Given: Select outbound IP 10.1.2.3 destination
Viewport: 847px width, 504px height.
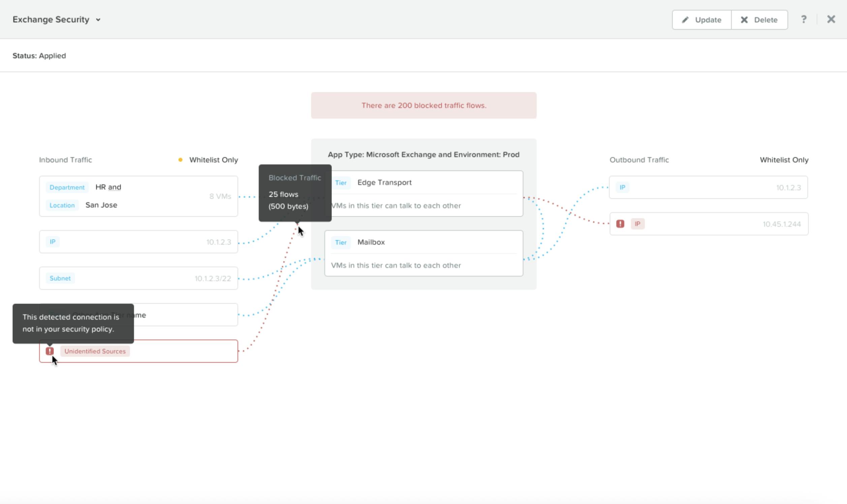Looking at the screenshot, I should (x=708, y=187).
